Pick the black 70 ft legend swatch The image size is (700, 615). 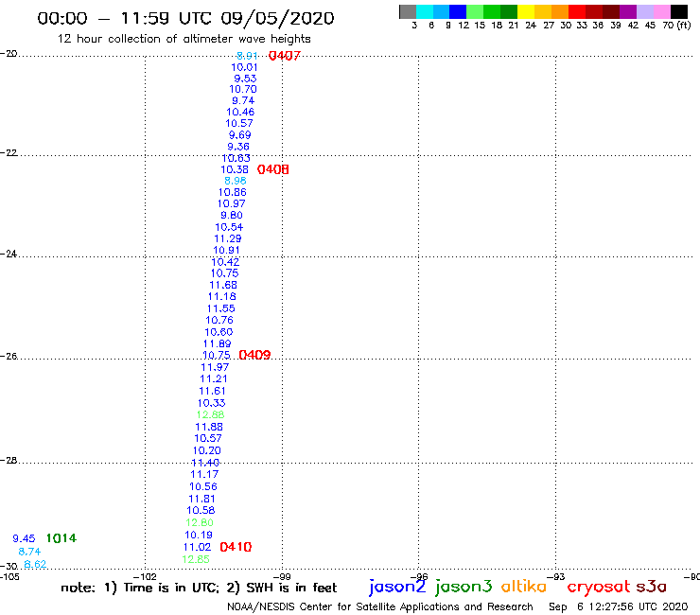click(x=679, y=12)
